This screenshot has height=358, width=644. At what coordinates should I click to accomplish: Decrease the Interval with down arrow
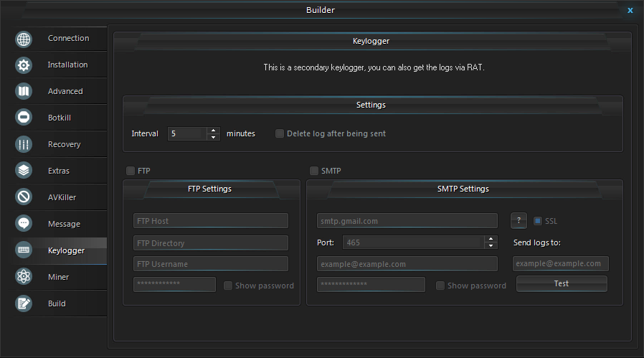[213, 137]
